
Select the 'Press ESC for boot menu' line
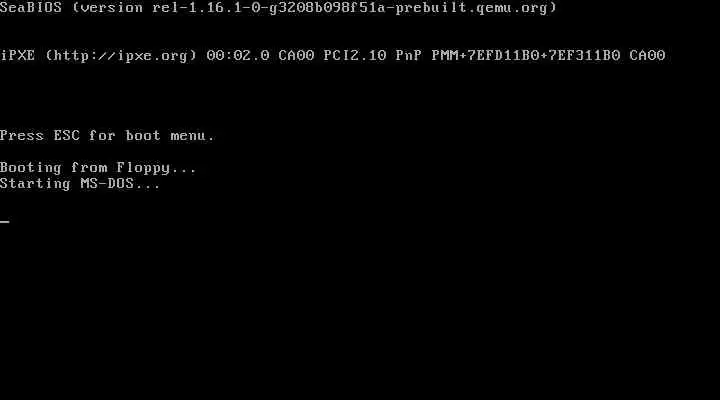(x=107, y=136)
